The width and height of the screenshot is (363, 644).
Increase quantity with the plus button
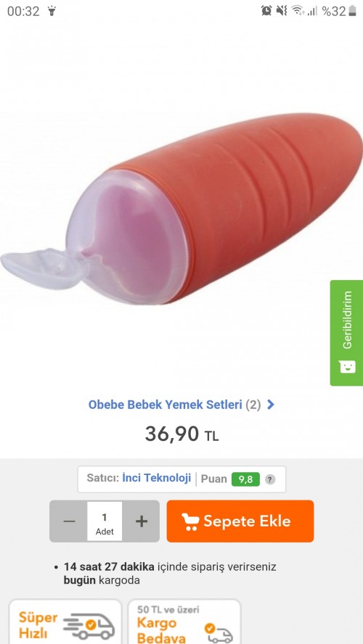click(141, 521)
